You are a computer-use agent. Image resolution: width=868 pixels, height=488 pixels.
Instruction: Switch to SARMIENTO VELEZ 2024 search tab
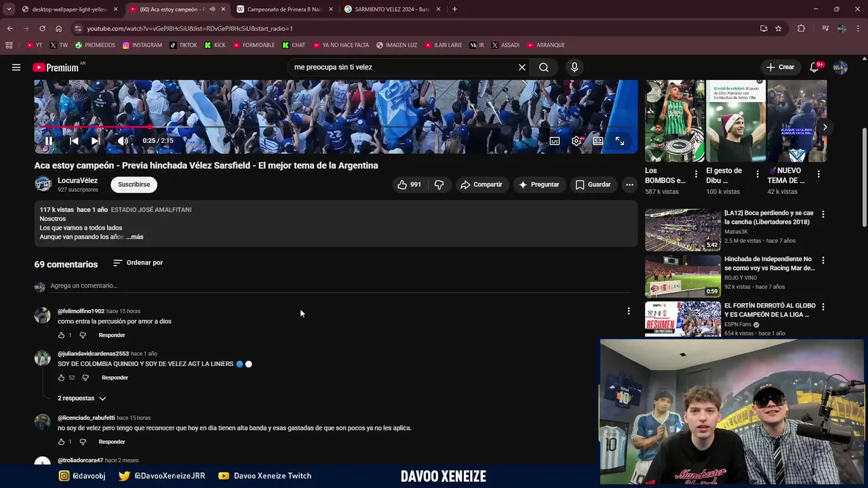click(392, 9)
